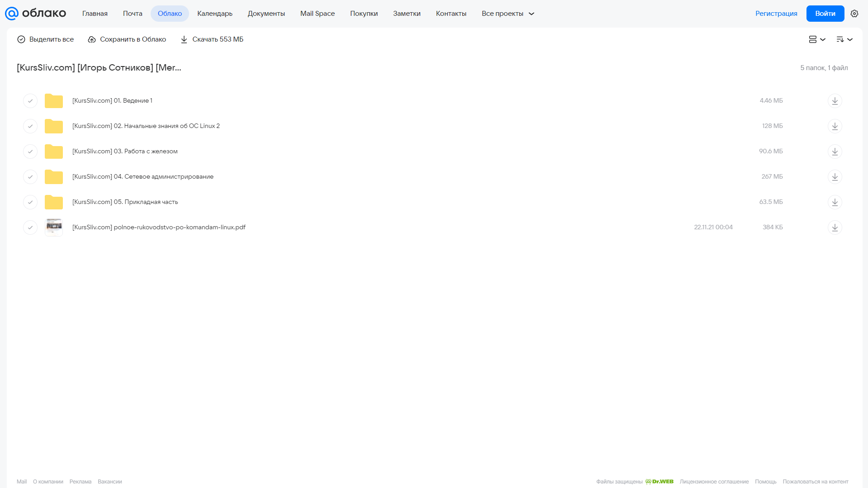Image resolution: width=868 pixels, height=488 pixels.
Task: Download the 02. Начальные знания folder
Action: click(x=835, y=126)
